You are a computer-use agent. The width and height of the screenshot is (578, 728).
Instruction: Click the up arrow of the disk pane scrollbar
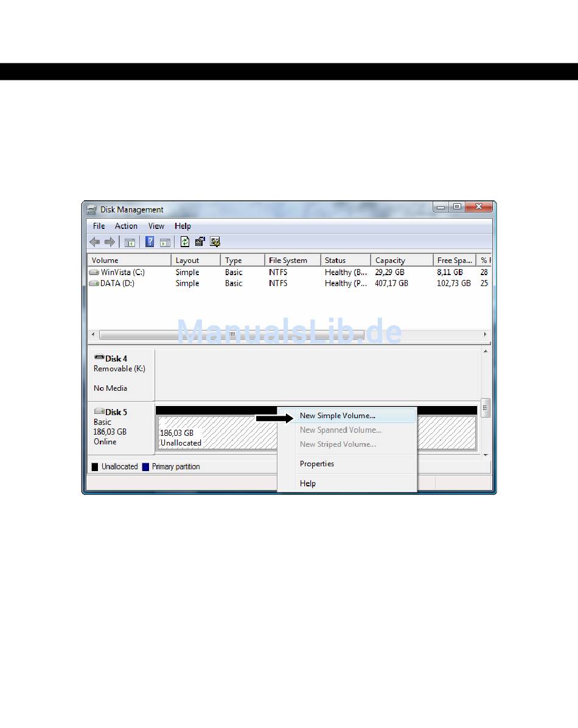[486, 351]
